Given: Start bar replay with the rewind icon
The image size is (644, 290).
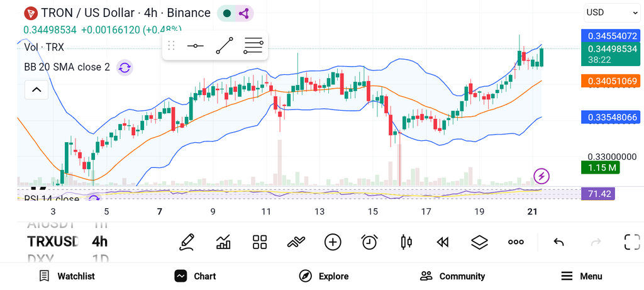Looking at the screenshot, I should coord(442,242).
